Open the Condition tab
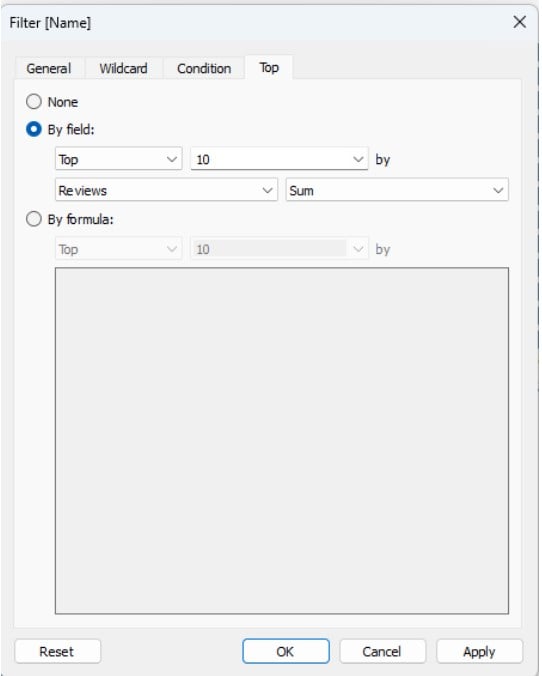542x676 pixels. 204,69
